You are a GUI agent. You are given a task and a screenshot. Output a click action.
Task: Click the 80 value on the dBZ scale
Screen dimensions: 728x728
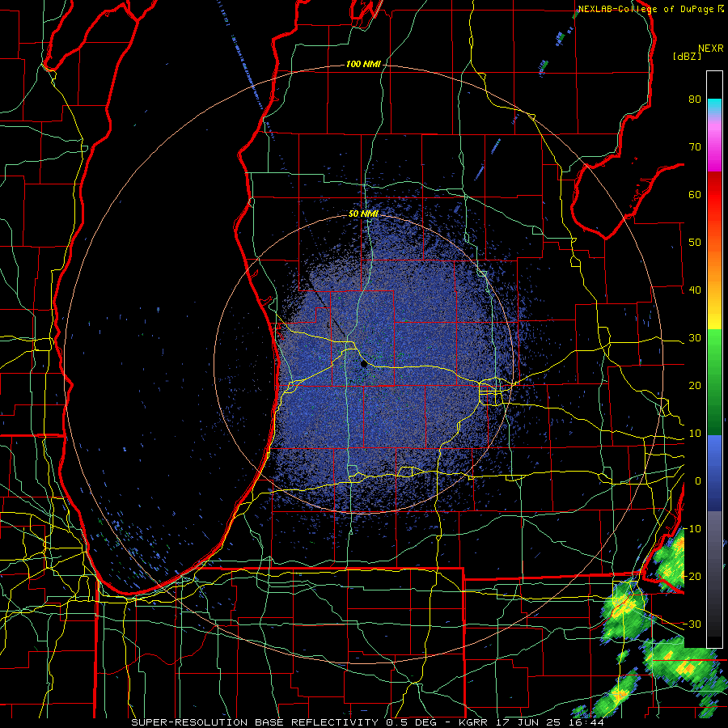[x=695, y=99]
